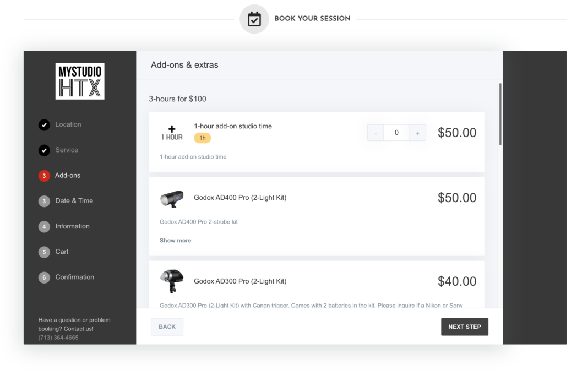Click the red Add-ons step number badge
This screenshot has height=370, width=588.
point(44,176)
